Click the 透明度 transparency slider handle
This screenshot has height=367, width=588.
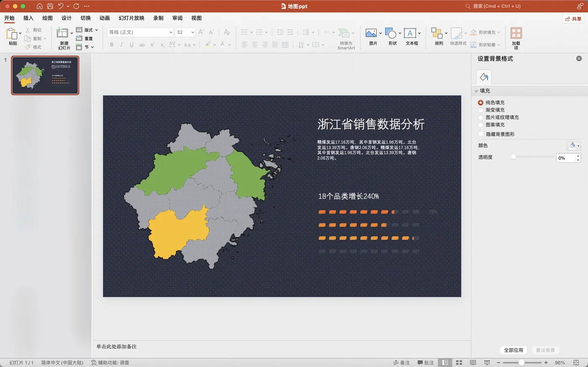(513, 157)
